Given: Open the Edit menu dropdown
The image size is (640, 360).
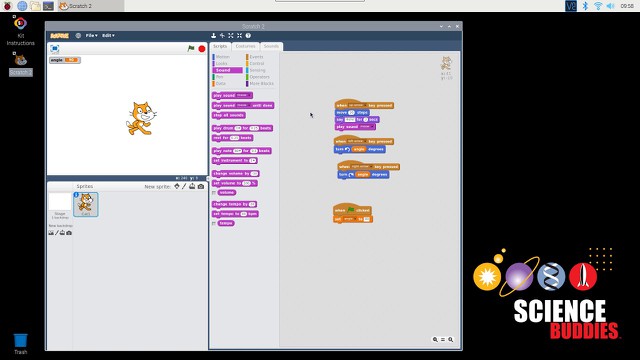Looking at the screenshot, I should (x=108, y=36).
